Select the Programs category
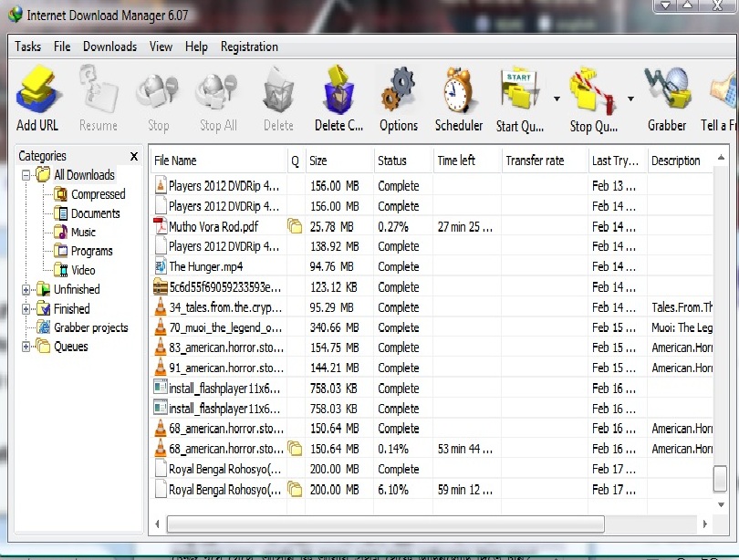The image size is (739, 560). pos(91,251)
